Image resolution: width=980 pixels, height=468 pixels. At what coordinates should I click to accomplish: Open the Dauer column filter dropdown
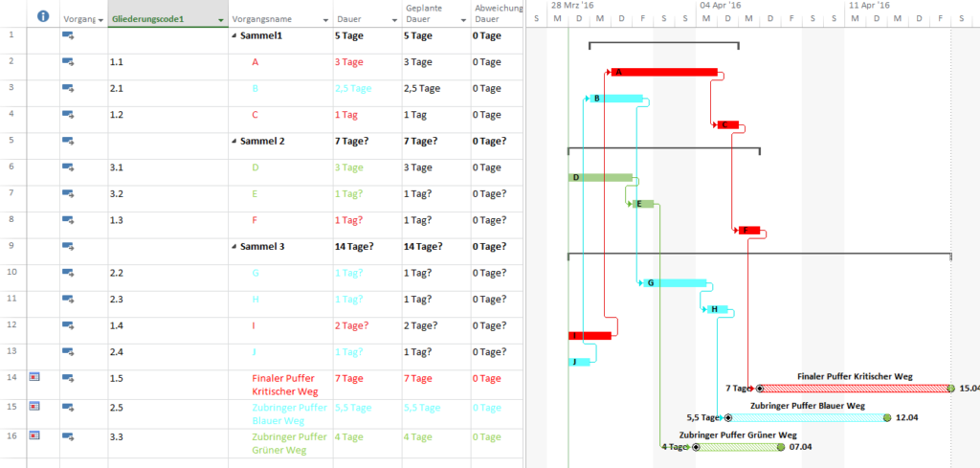[394, 21]
